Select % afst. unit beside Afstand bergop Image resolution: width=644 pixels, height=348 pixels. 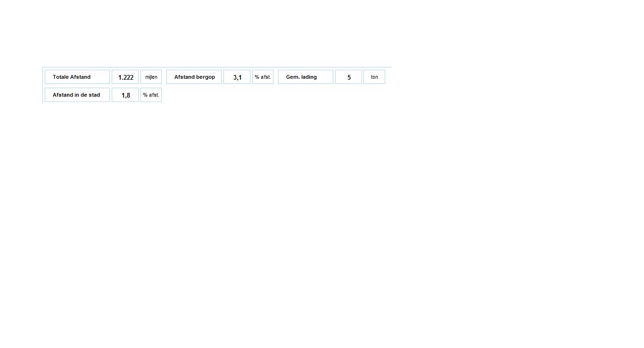(263, 77)
